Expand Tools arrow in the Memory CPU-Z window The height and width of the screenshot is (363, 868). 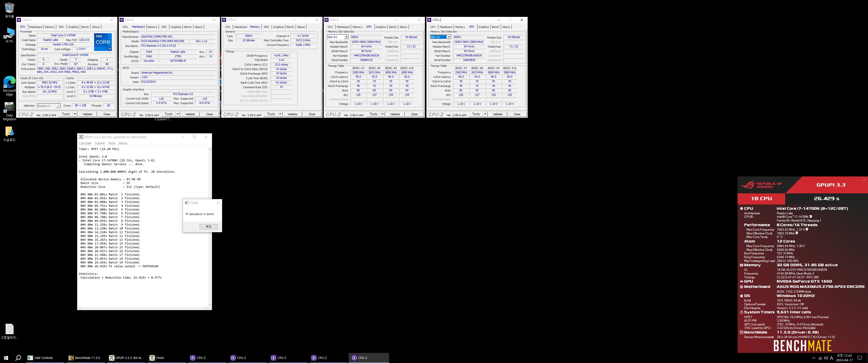tap(280, 114)
